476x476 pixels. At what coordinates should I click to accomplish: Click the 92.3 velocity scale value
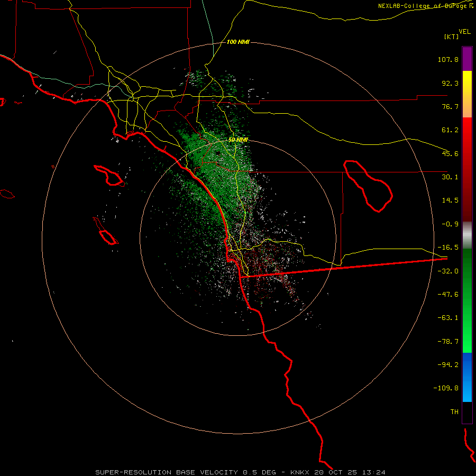pyautogui.click(x=450, y=83)
